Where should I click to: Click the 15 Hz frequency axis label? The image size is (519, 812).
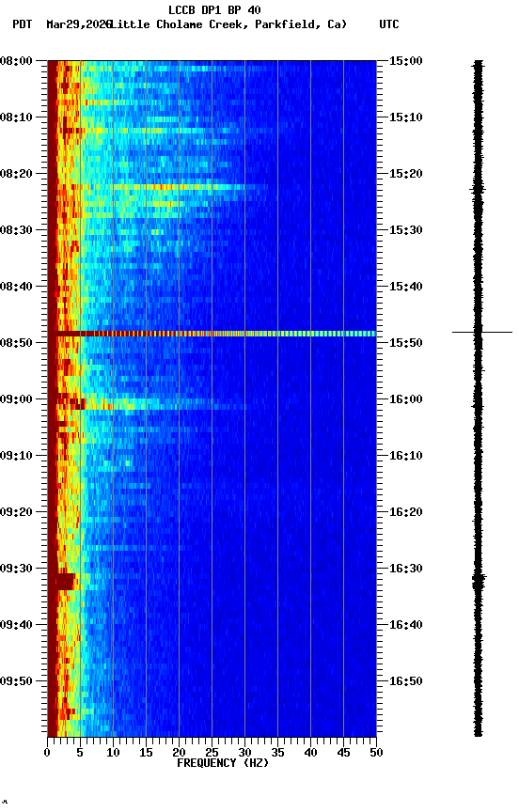tap(146, 753)
